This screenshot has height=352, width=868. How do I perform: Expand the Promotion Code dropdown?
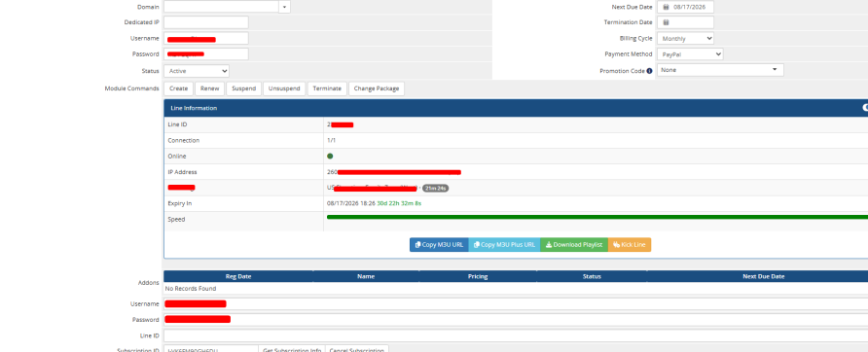(720, 70)
